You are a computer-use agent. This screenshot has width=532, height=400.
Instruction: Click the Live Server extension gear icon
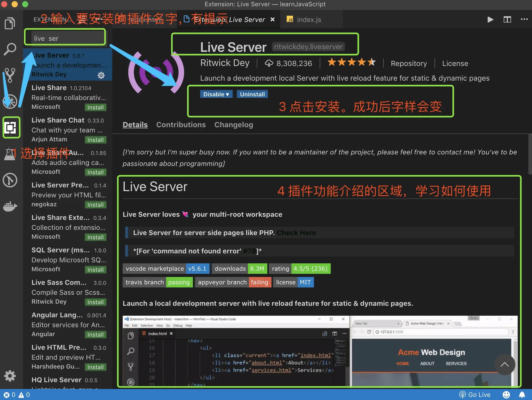[101, 75]
